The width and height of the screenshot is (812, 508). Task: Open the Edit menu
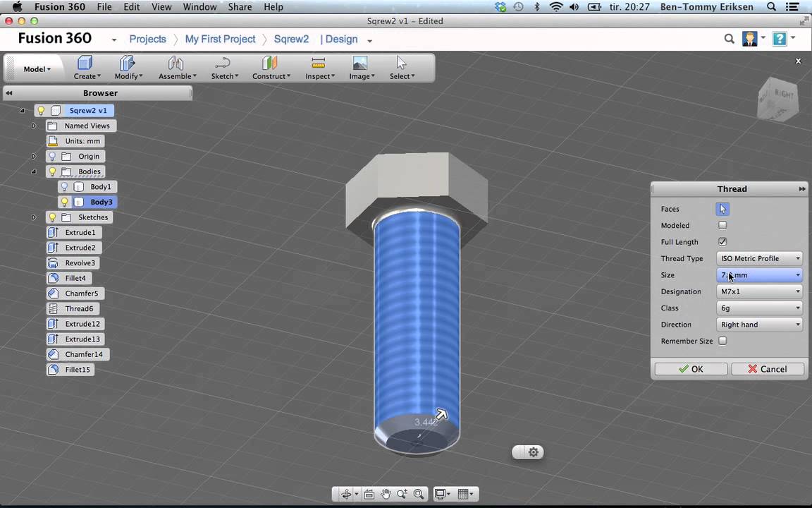click(x=132, y=7)
